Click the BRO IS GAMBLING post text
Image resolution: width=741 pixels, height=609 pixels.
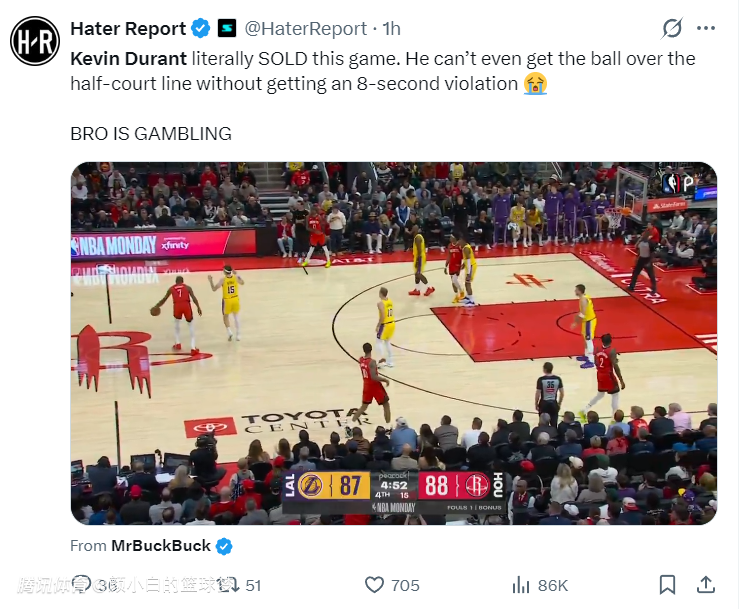151,134
